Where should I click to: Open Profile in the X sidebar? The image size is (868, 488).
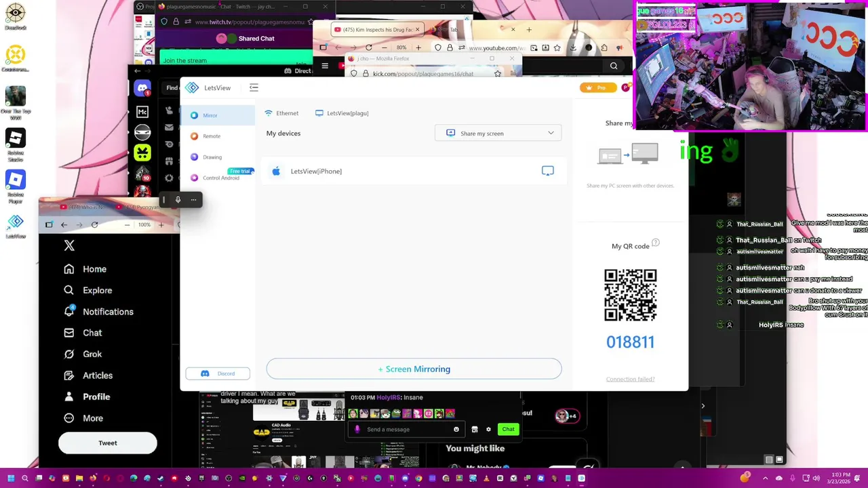point(85,396)
